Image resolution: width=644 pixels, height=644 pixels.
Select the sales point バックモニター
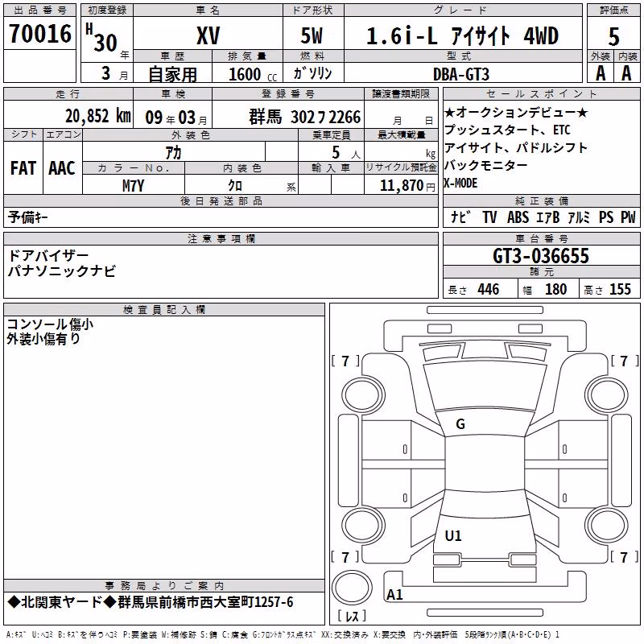[486, 165]
